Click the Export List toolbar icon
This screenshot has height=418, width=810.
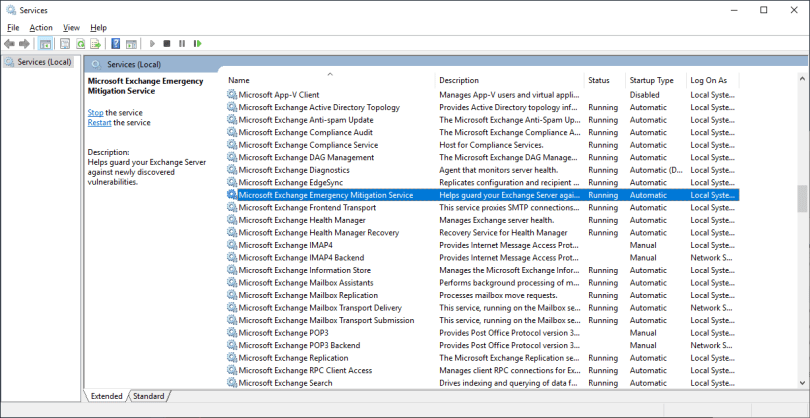96,44
